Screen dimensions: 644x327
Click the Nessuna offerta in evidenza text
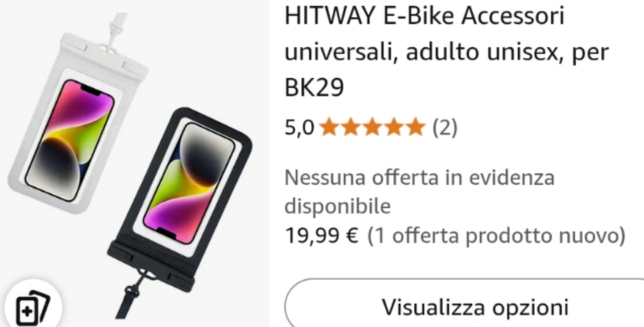point(419,178)
